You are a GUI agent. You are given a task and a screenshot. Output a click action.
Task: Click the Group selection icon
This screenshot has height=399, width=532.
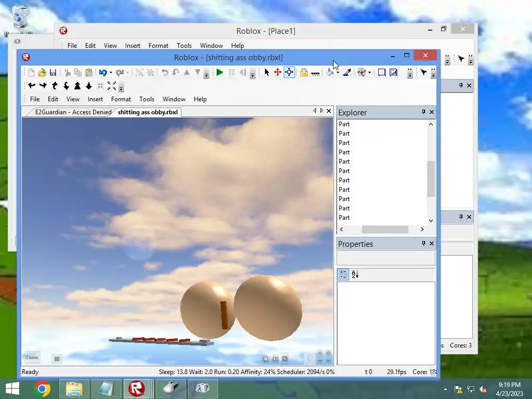pos(139,72)
